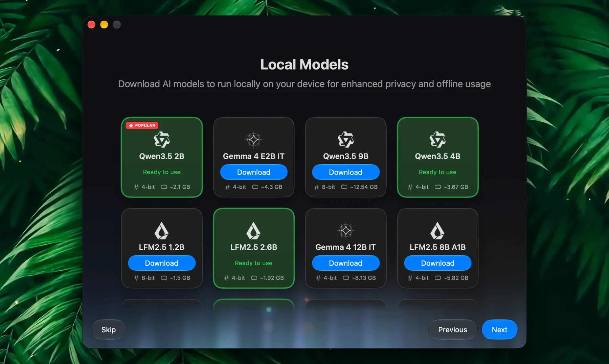This screenshot has height=364, width=609.
Task: Click the storage icon next to ~1.5 GB
Action: pyautogui.click(x=164, y=278)
